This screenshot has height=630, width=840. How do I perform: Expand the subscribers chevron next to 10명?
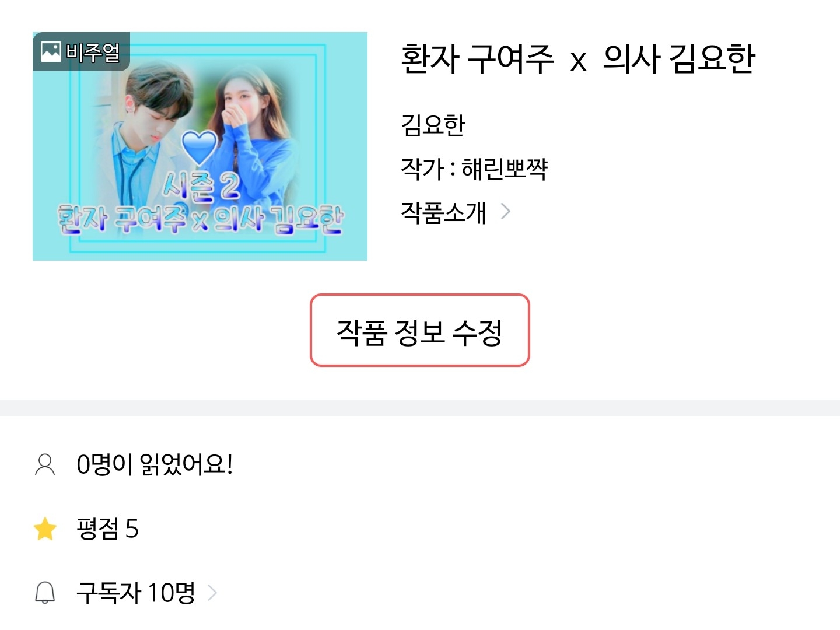(x=213, y=593)
